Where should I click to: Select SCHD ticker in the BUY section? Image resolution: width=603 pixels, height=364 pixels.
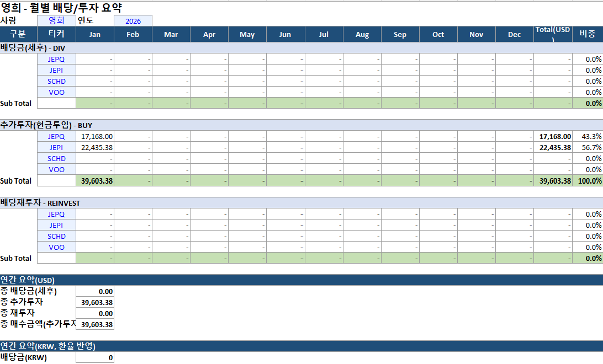(x=56, y=159)
